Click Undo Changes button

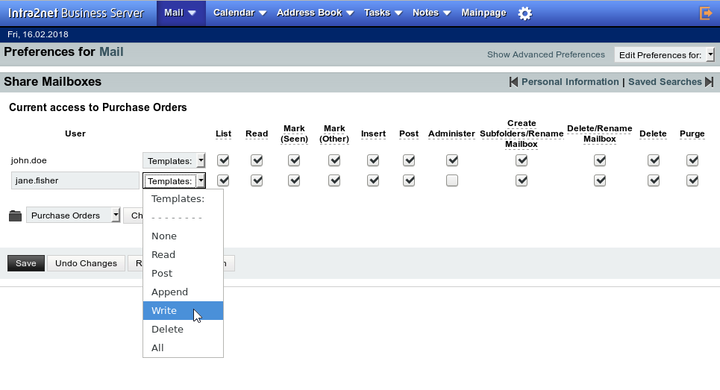tap(86, 263)
